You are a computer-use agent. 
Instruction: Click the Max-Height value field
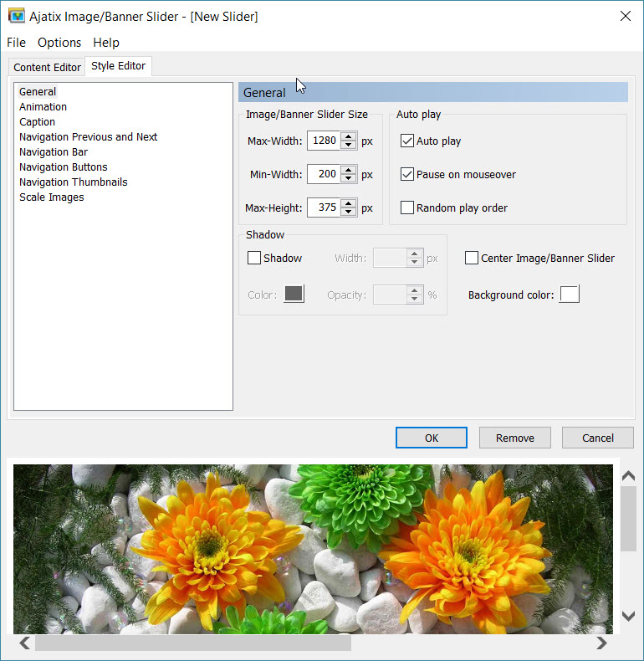coord(324,208)
